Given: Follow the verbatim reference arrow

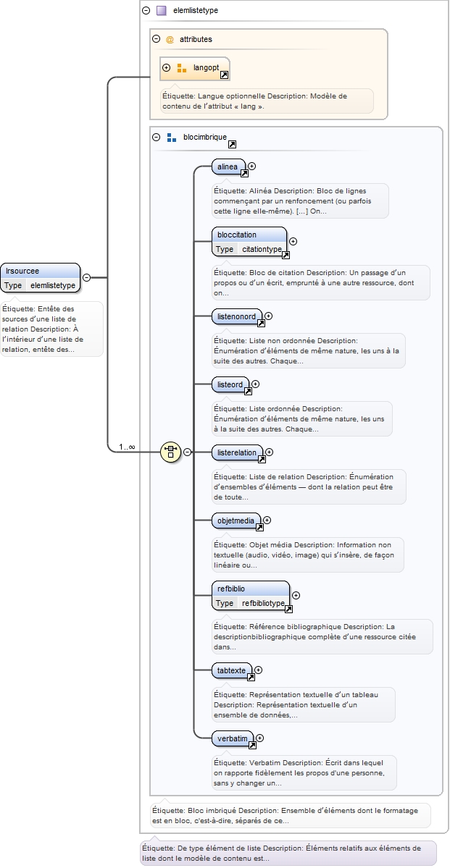Looking at the screenshot, I should click(x=251, y=745).
